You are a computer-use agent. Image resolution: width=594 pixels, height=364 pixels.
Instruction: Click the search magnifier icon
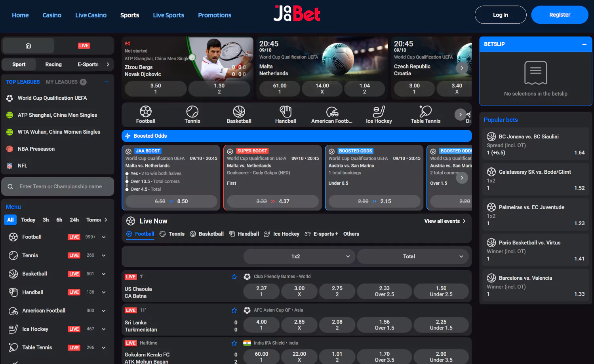point(10,186)
